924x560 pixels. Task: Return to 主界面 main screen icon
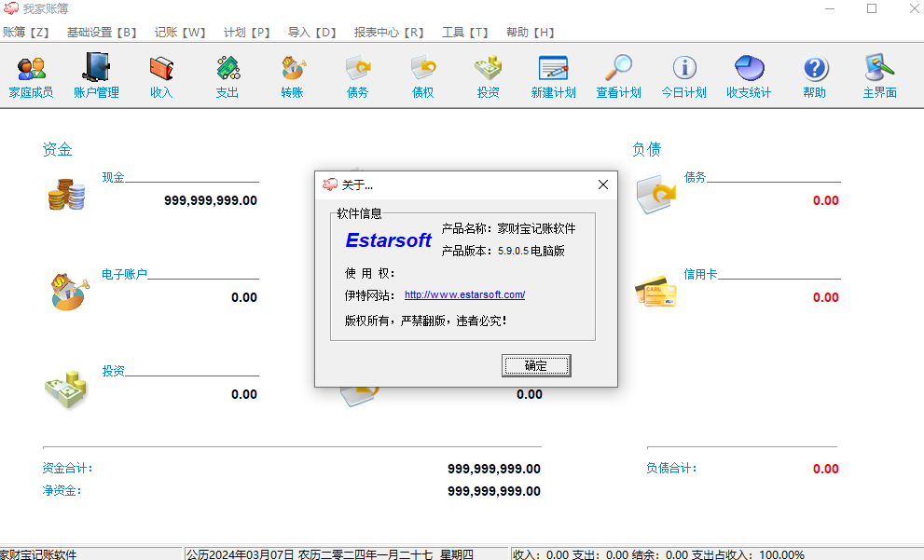click(879, 75)
